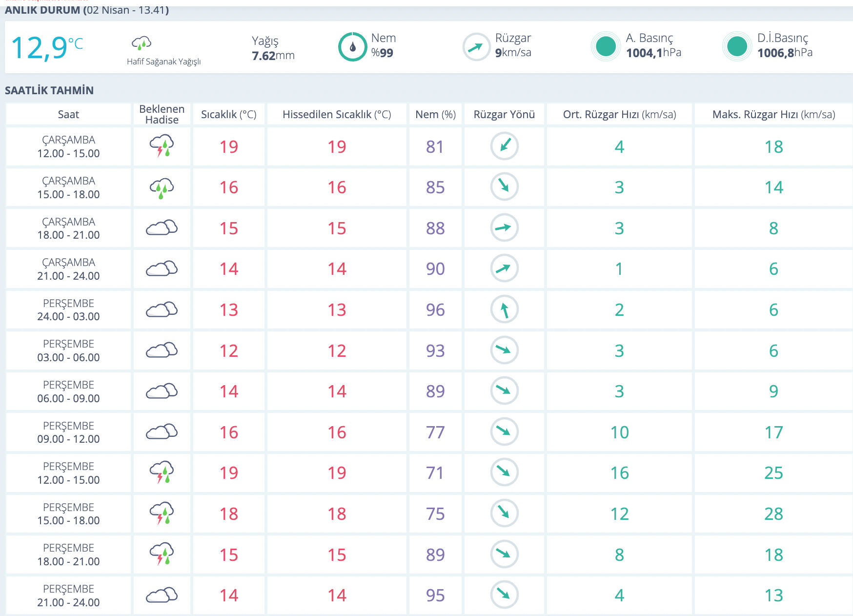Click the cloudy icon for Perşembe 21.00 - 24.00
The height and width of the screenshot is (616, 853).
pyautogui.click(x=162, y=595)
